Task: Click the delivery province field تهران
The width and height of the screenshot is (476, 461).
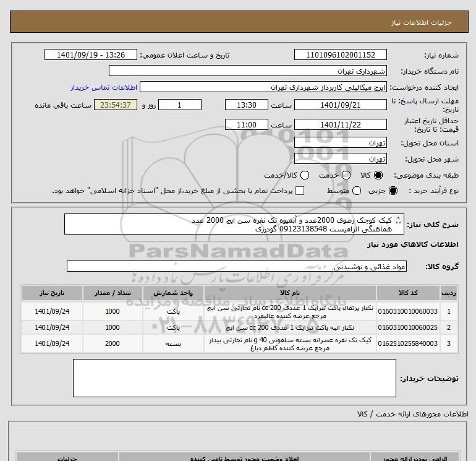Action: 340,142
